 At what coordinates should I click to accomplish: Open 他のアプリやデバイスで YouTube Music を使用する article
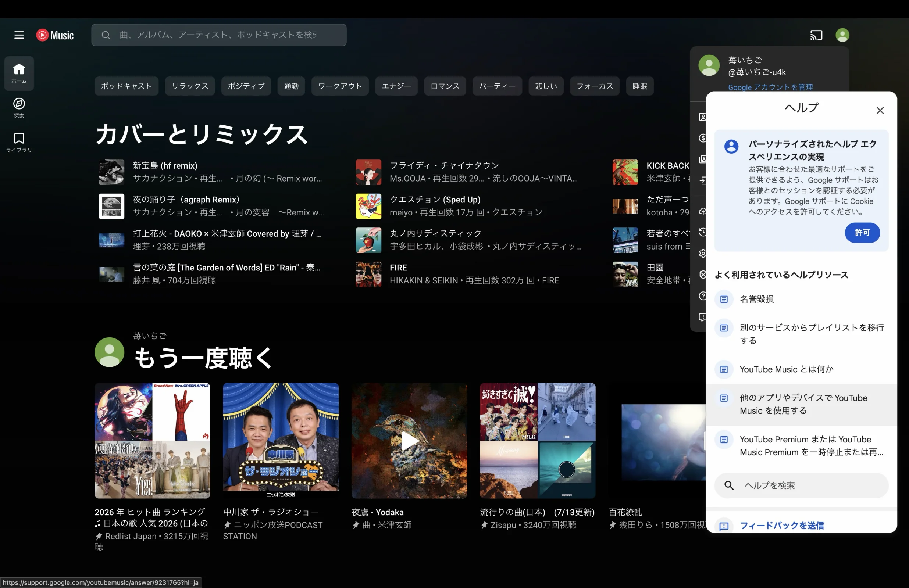(x=801, y=404)
